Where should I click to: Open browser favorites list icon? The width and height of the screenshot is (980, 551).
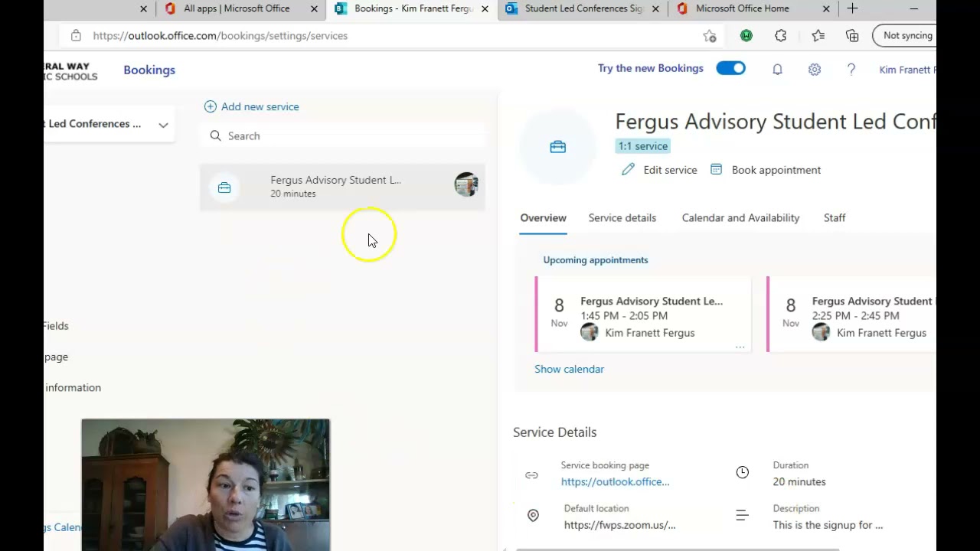(x=818, y=35)
